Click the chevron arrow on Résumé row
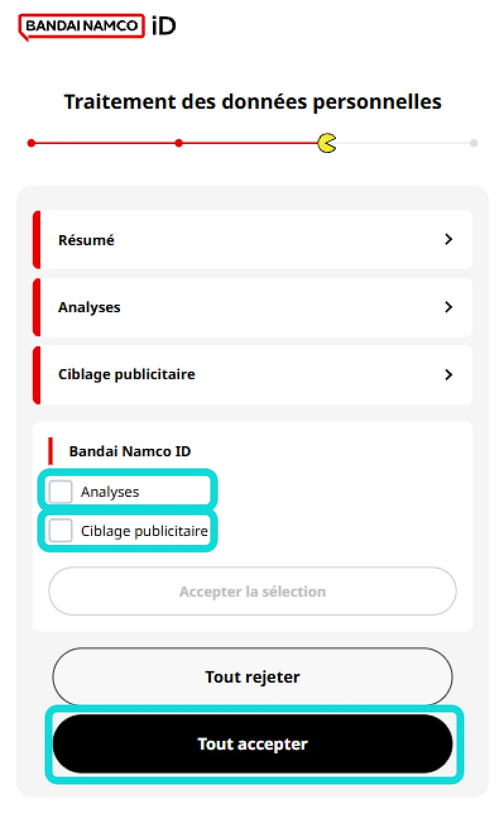504x828 pixels. pyautogui.click(x=448, y=240)
